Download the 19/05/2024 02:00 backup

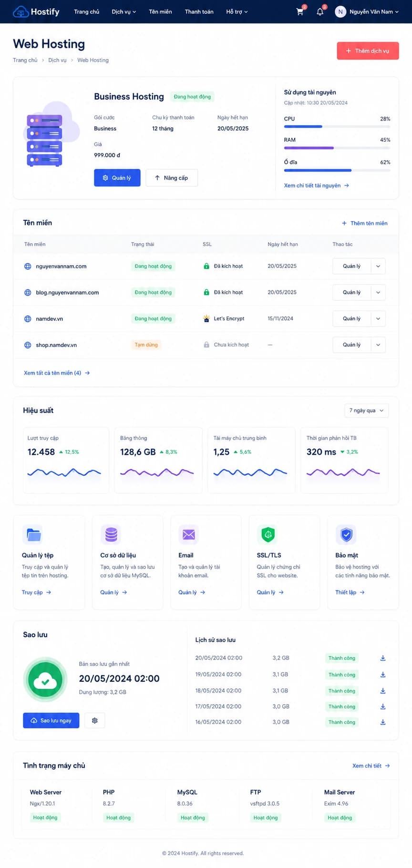coord(383,674)
